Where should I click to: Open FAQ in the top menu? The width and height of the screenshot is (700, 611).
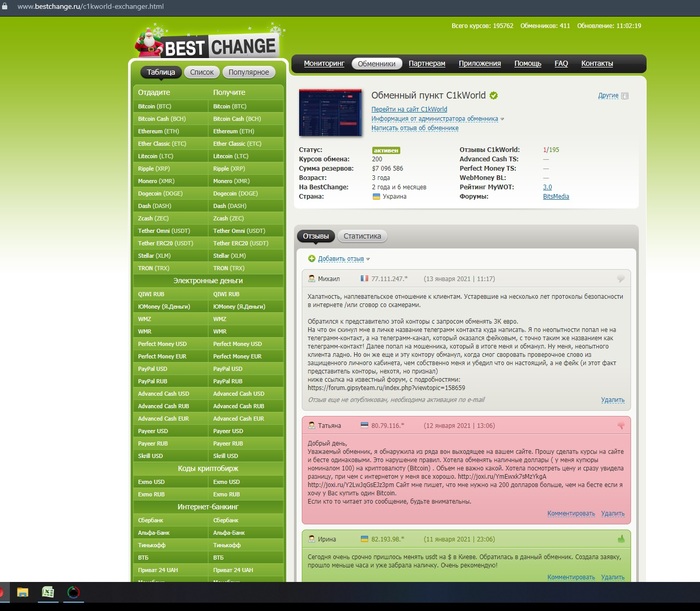tap(561, 63)
